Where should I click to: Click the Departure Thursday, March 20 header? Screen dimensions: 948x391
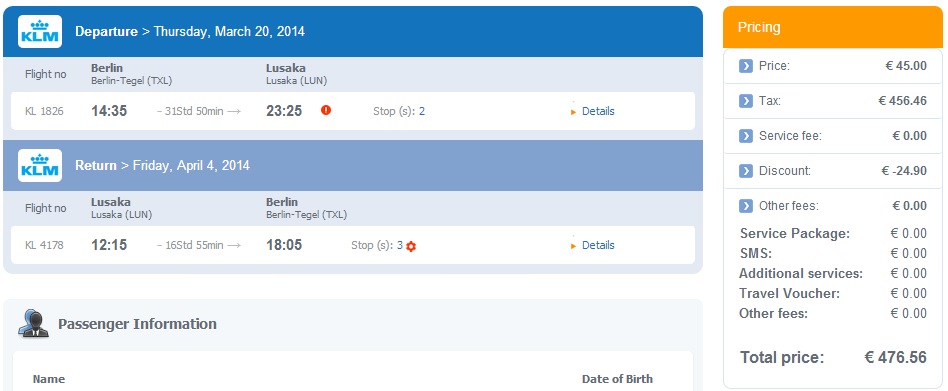point(352,31)
